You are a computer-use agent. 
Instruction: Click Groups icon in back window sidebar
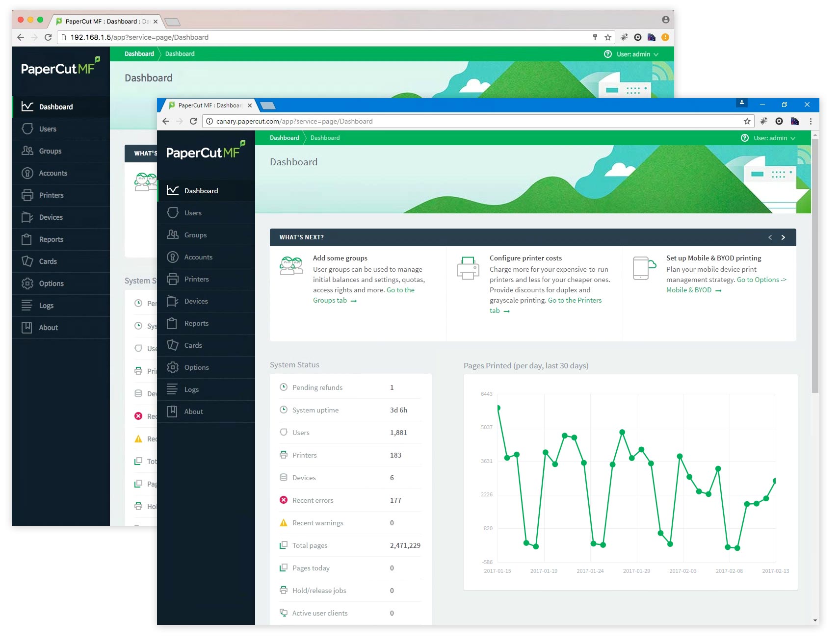pyautogui.click(x=27, y=151)
